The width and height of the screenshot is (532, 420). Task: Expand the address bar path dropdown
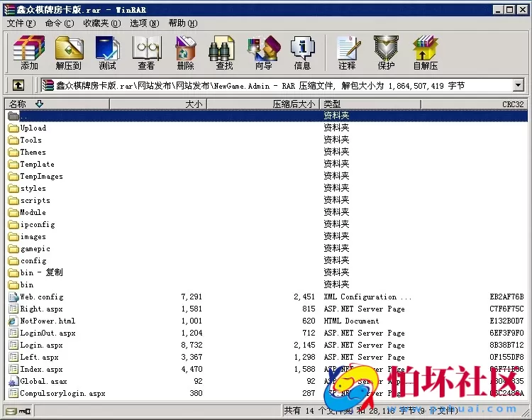tap(518, 85)
